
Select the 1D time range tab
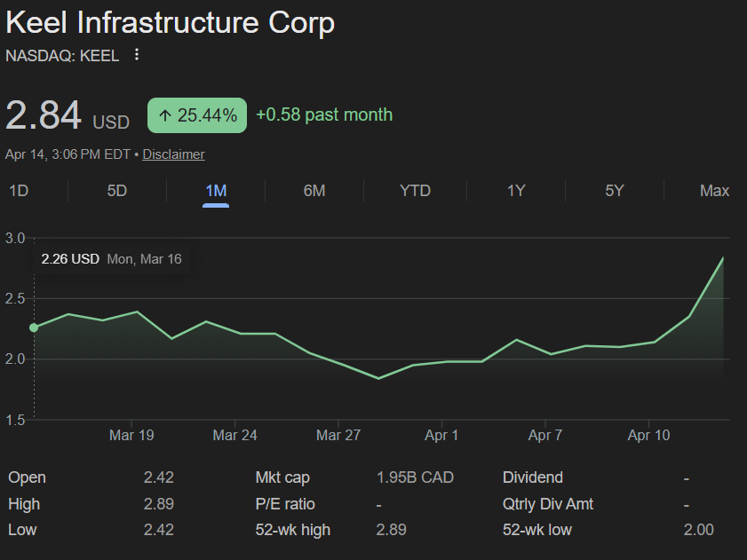tap(19, 191)
